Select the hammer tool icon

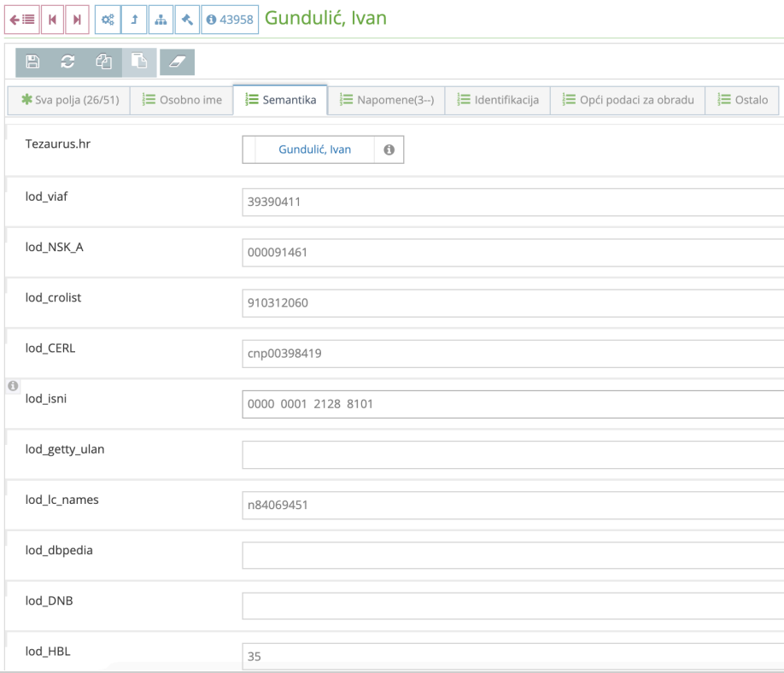pyautogui.click(x=187, y=19)
